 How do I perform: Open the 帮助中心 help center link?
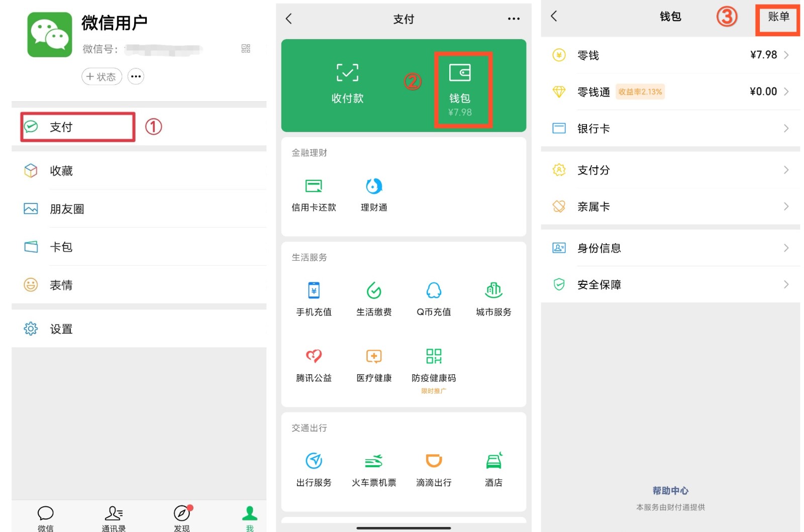tap(670, 490)
